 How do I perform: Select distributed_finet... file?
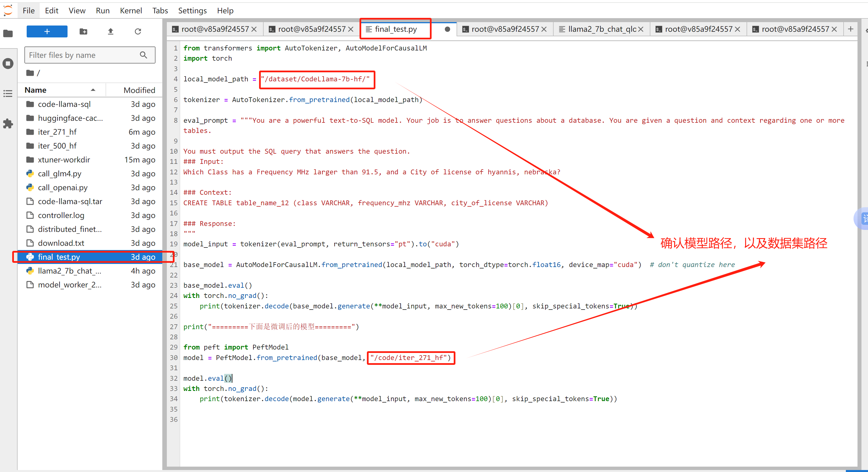tap(90, 229)
